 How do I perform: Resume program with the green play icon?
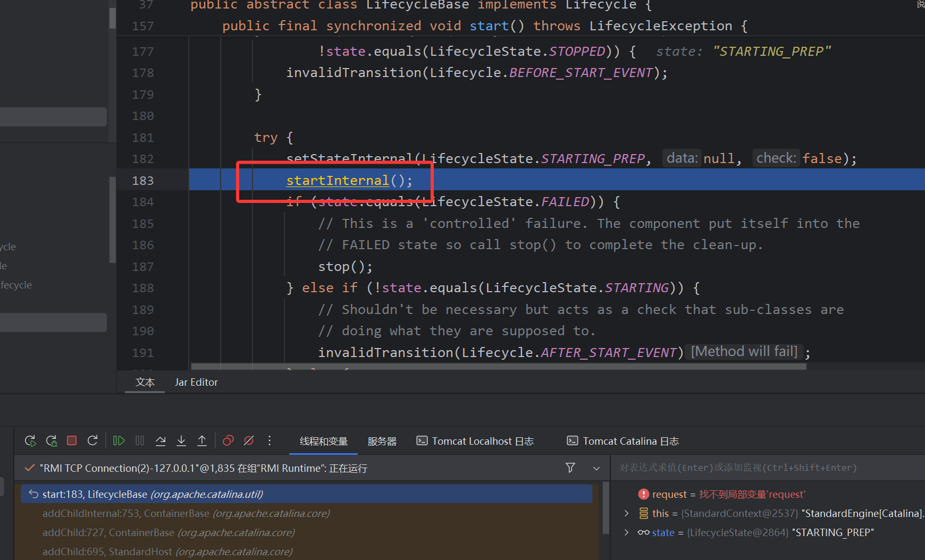click(119, 440)
